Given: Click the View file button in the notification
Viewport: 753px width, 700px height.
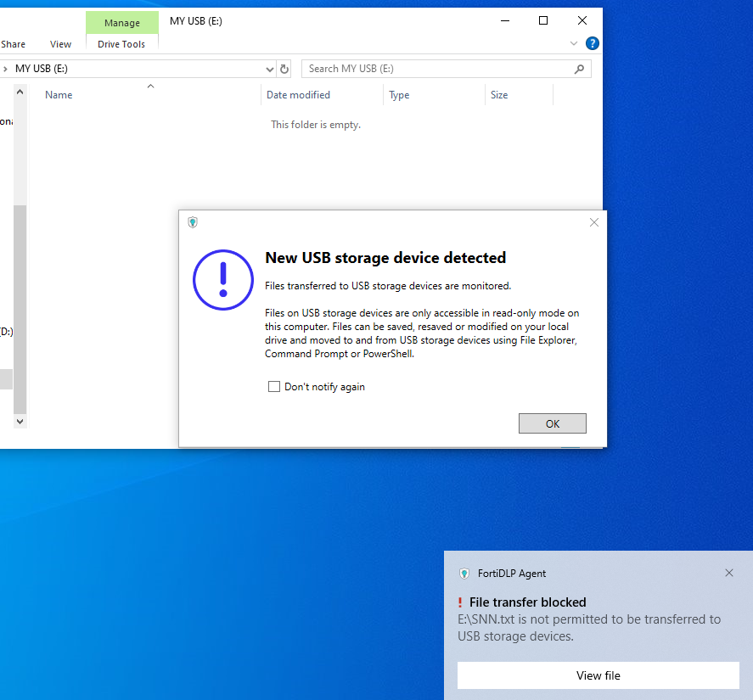Looking at the screenshot, I should pos(598,675).
